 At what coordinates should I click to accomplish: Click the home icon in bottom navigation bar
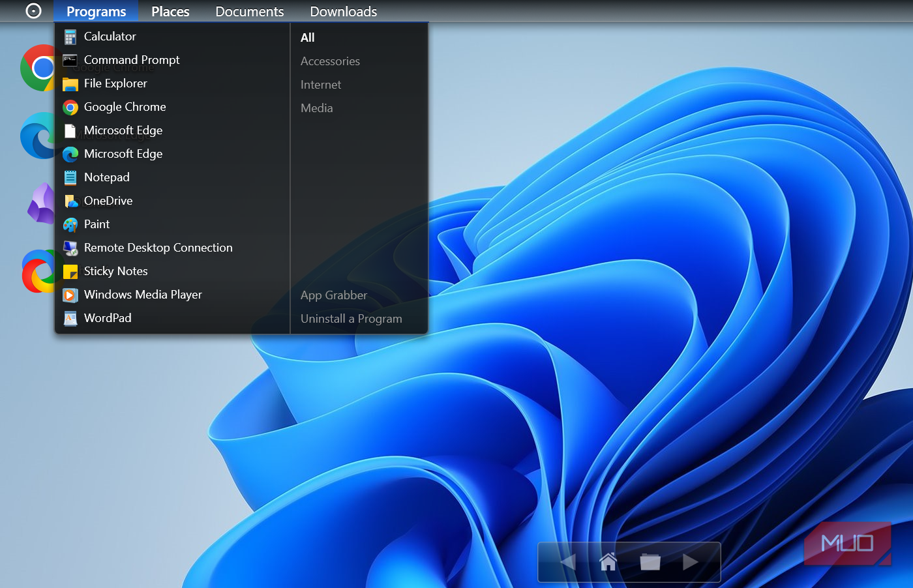(608, 561)
